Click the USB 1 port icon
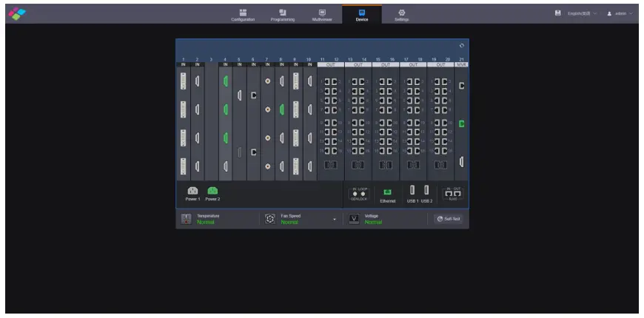Viewport: 644px width, 318px height. coord(412,190)
